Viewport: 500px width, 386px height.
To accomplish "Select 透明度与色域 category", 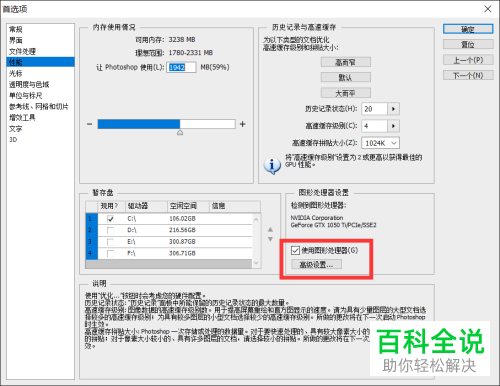I will [29, 84].
